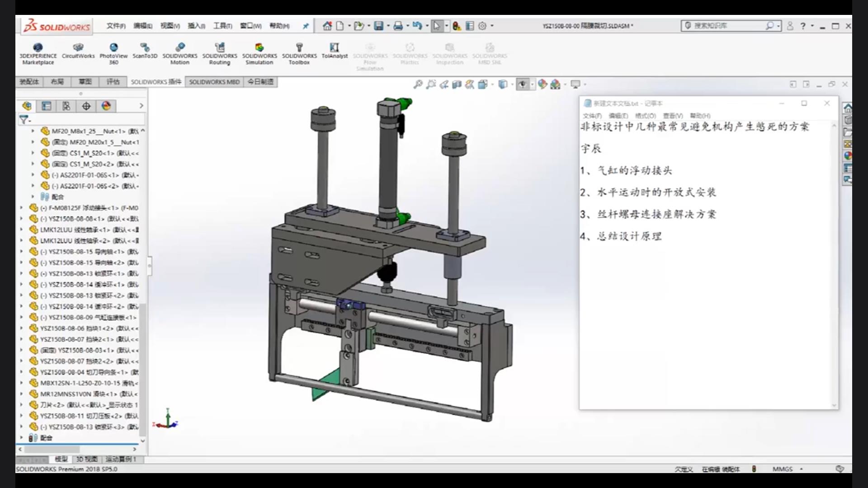
Task: Launch the CircuitWorks add-in
Action: click(78, 51)
